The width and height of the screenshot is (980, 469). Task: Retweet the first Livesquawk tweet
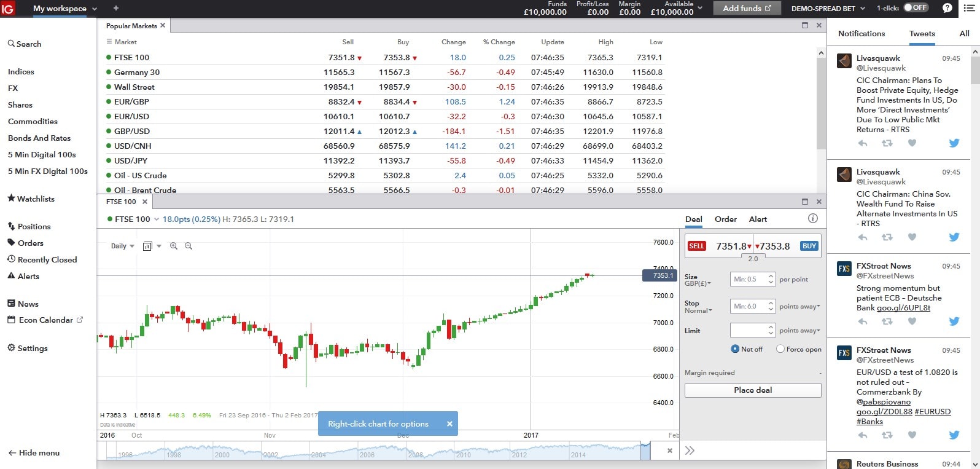(x=887, y=143)
